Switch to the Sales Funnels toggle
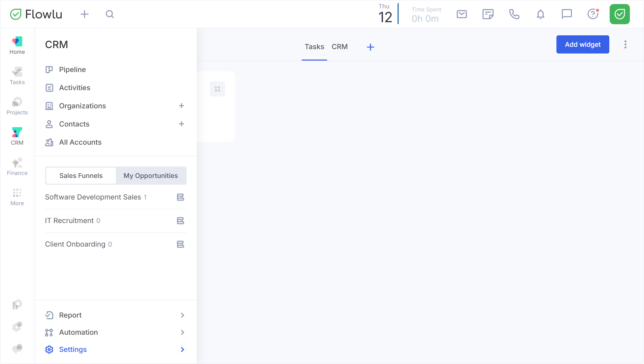 coord(81,176)
